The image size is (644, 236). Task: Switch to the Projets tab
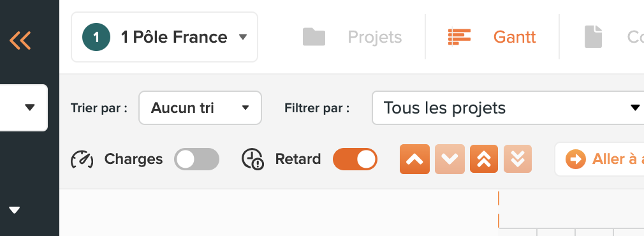pyautogui.click(x=353, y=37)
